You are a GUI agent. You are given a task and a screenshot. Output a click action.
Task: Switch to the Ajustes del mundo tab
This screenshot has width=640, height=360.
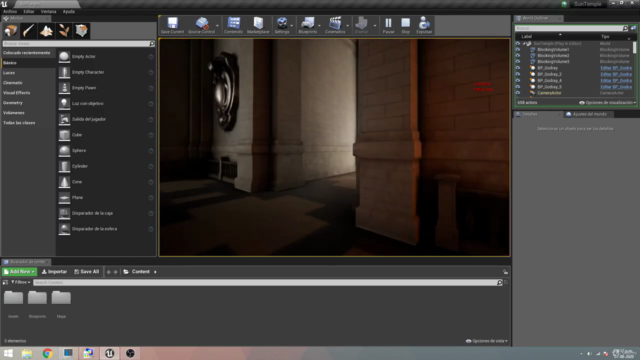pyautogui.click(x=589, y=114)
